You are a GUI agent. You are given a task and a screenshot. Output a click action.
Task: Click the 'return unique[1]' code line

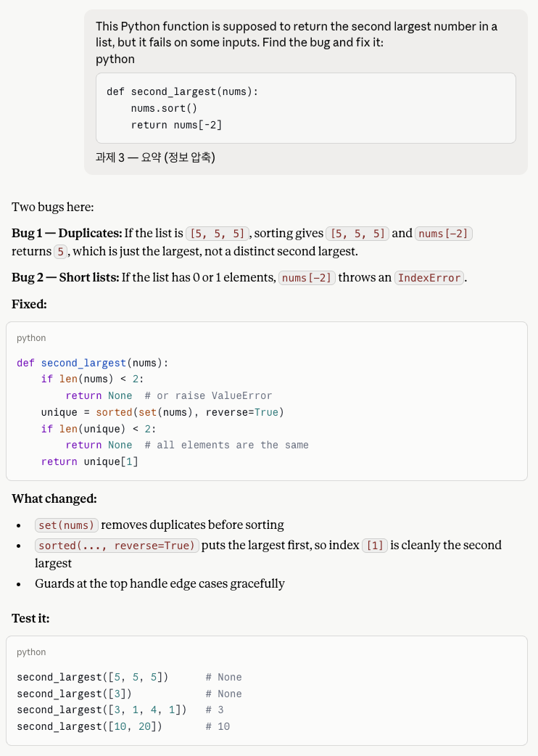click(x=90, y=461)
